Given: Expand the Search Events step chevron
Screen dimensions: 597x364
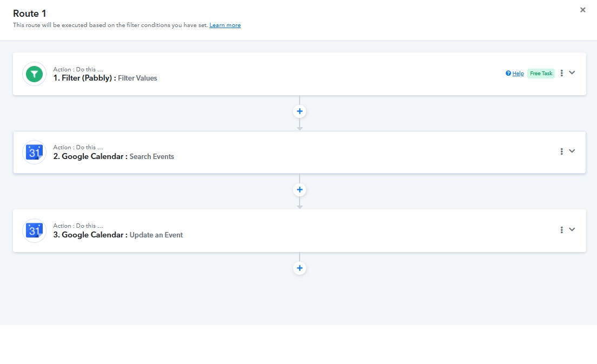Looking at the screenshot, I should coord(572,151).
